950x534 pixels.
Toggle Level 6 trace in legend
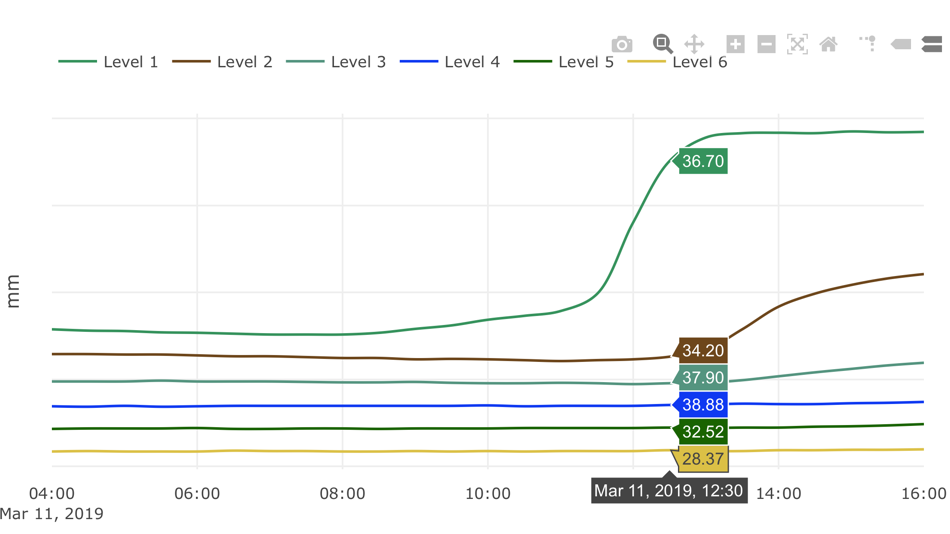[x=677, y=62]
